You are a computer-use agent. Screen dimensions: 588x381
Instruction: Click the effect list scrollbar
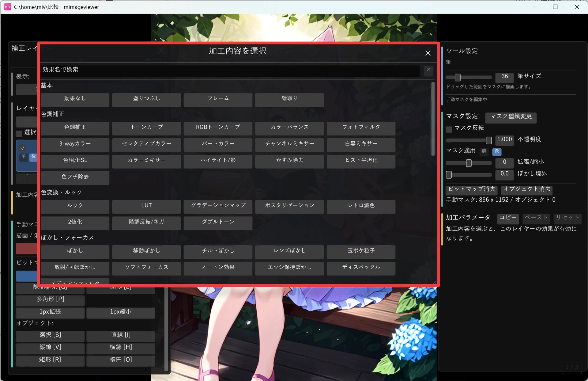point(433,119)
